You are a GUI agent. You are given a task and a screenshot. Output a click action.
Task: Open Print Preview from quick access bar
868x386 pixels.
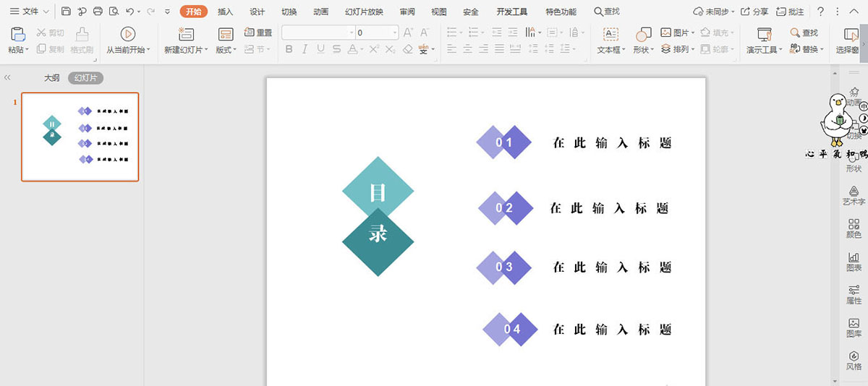(x=113, y=12)
